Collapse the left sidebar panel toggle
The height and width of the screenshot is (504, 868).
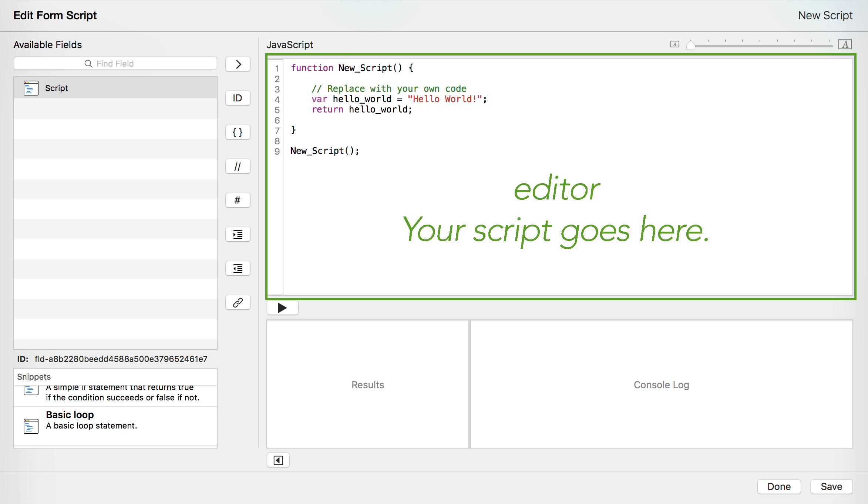tap(278, 460)
